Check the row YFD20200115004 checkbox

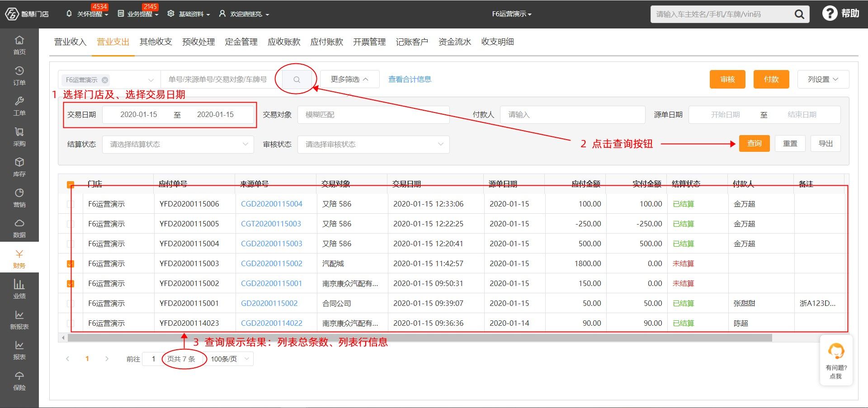coord(71,244)
